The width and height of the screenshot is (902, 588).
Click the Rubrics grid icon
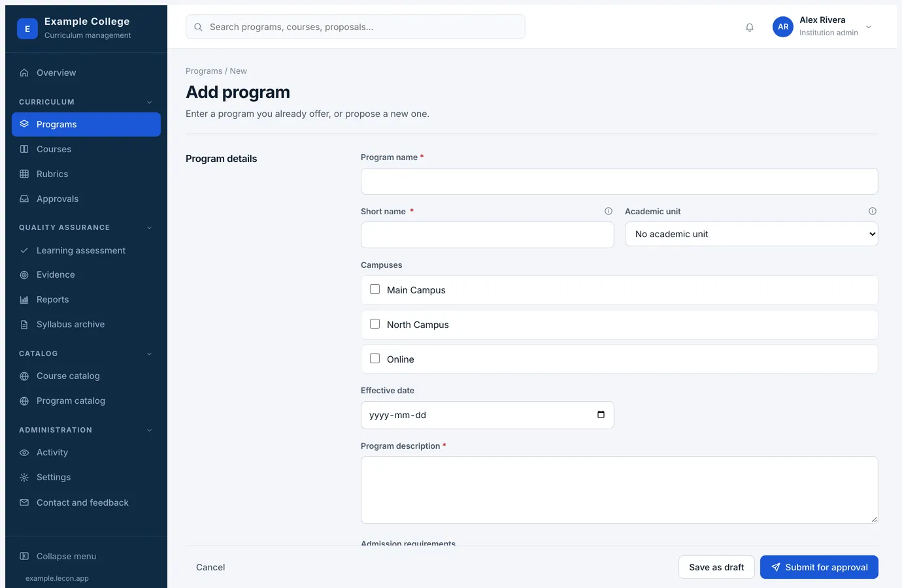tap(24, 174)
